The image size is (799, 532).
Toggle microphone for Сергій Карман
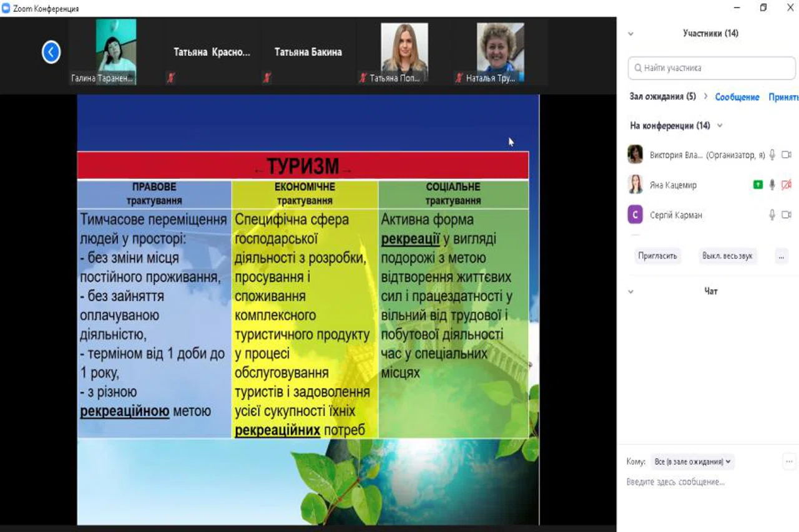tap(772, 215)
